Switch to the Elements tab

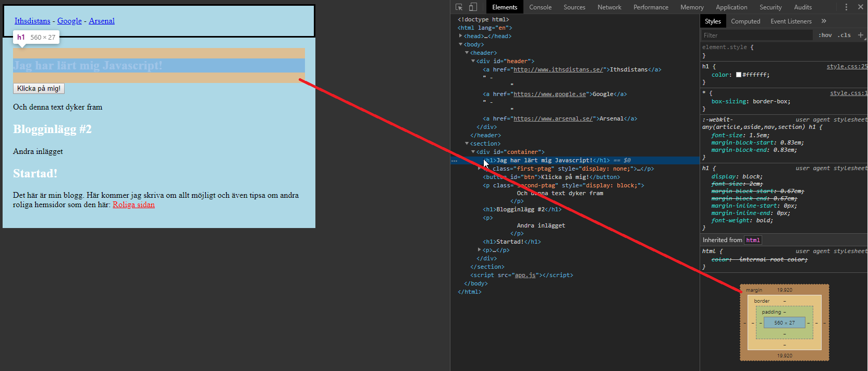coord(505,7)
